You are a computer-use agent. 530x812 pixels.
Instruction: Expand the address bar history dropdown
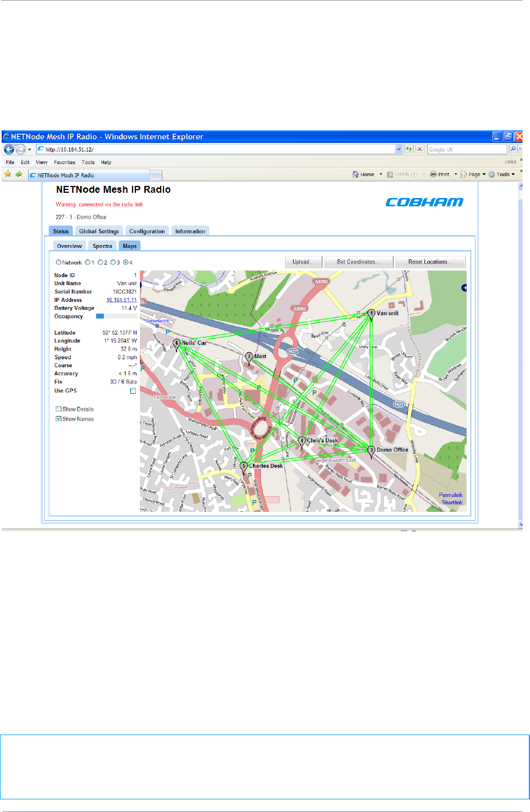(399, 149)
